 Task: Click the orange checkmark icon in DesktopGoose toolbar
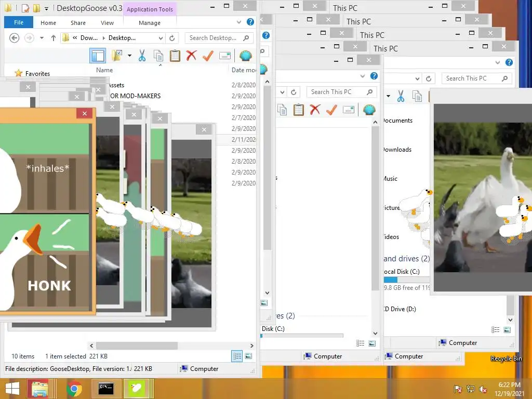click(x=208, y=56)
